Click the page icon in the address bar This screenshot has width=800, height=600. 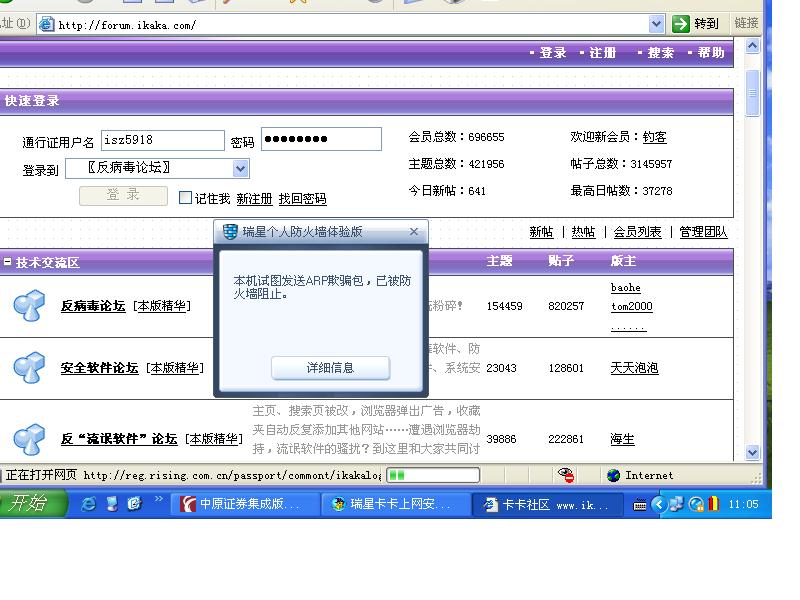click(x=46, y=24)
